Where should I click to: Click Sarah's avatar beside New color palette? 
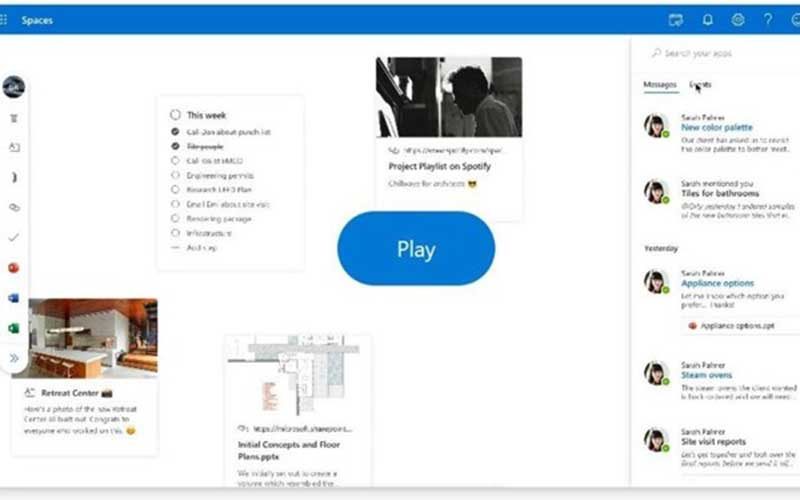point(656,126)
